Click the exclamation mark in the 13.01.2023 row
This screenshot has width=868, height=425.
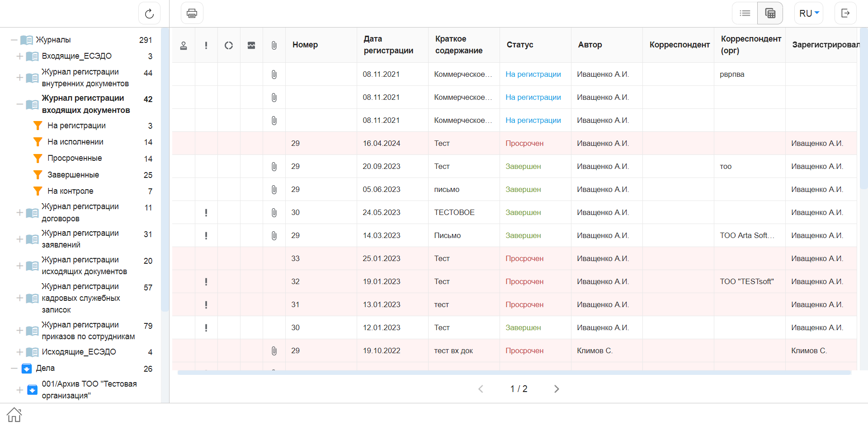pos(206,305)
